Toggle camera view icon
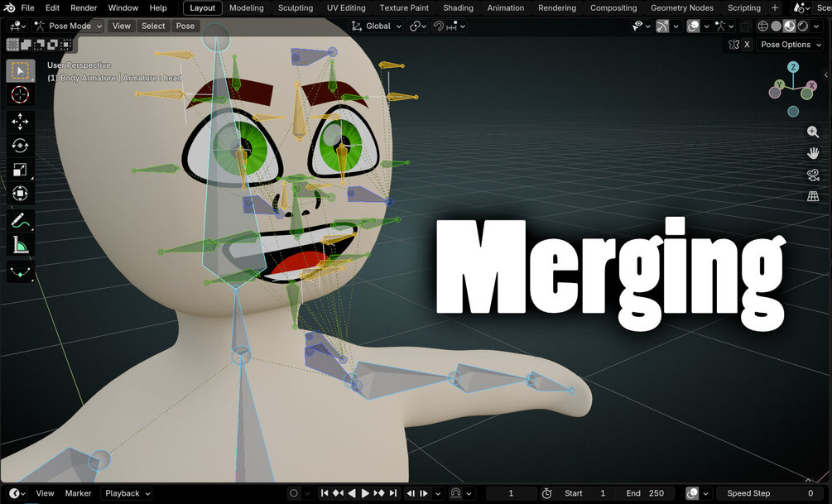832x504 pixels. 812,175
